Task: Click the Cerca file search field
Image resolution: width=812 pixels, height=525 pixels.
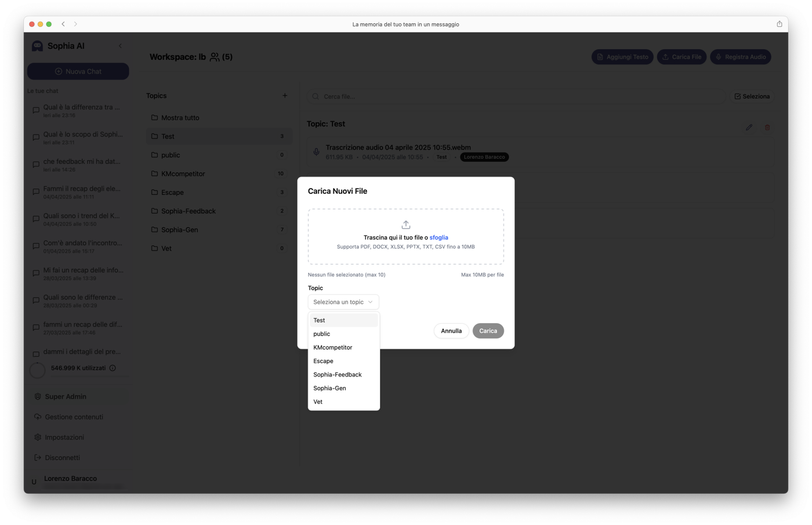Action: 516,96
